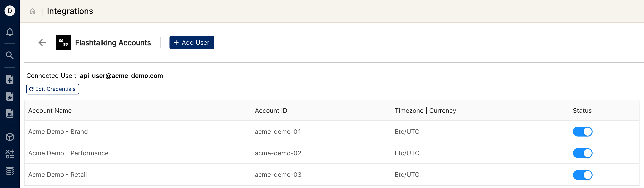Open the database stack sidebar icon

[x=10, y=171]
